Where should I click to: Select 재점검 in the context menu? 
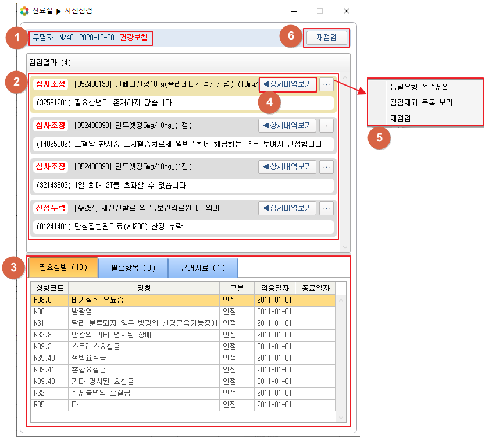point(401,118)
